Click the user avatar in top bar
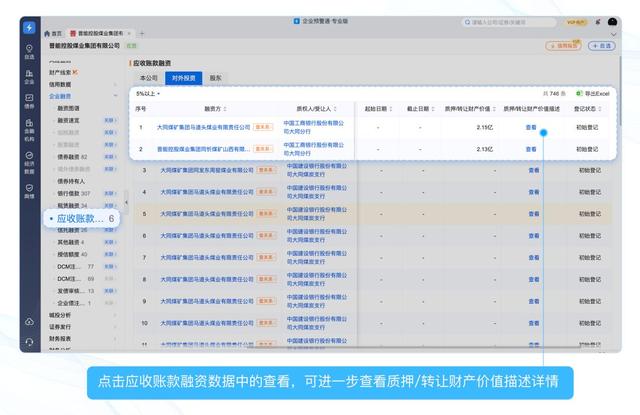 point(612,22)
